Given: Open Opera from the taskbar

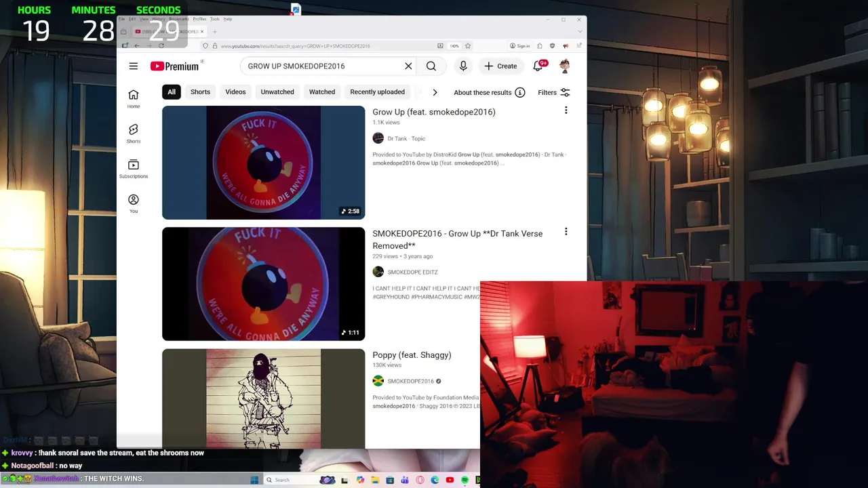Looking at the screenshot, I should 420,480.
